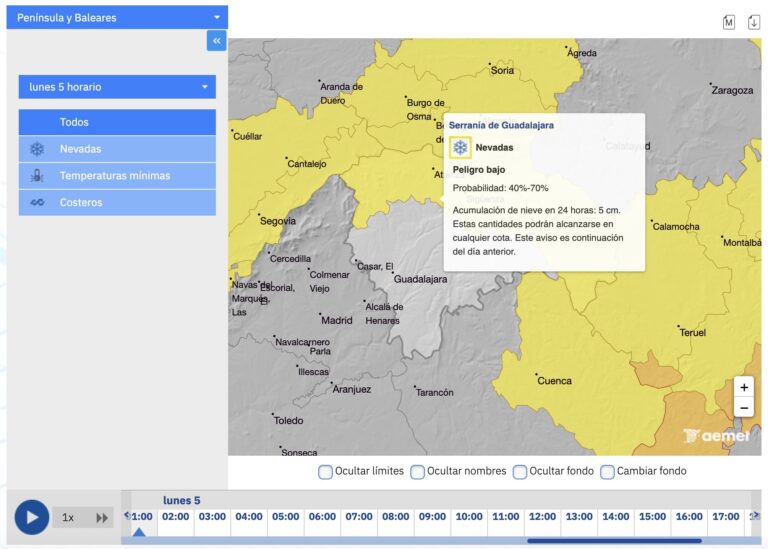Screen dimensions: 768x549
Task: Toggle the Cambiar fondo checkbox
Action: 607,472
